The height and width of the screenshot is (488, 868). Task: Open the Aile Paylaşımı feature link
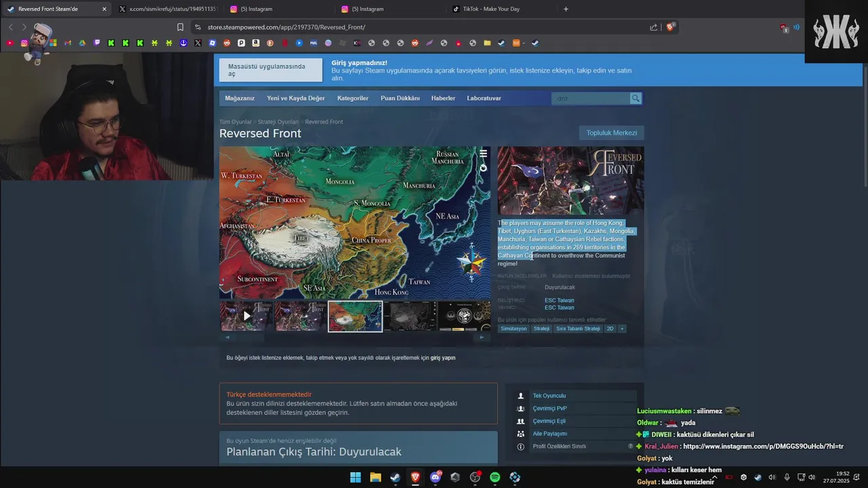pyautogui.click(x=550, y=434)
